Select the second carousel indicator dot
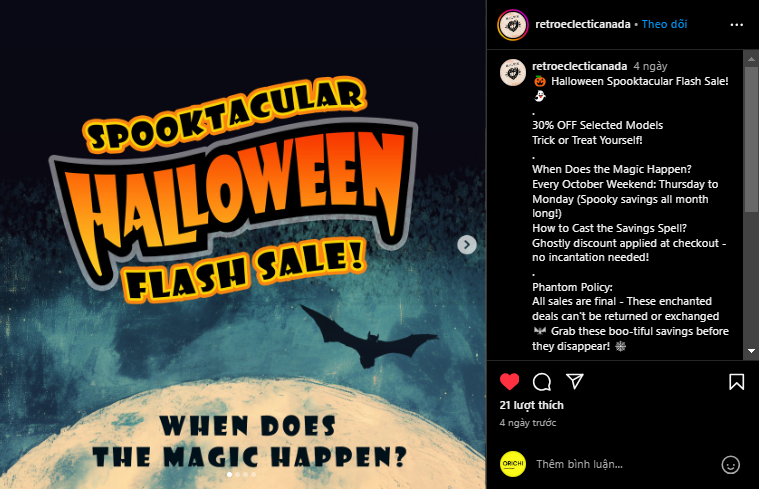The height and width of the screenshot is (489, 759). (x=237, y=474)
